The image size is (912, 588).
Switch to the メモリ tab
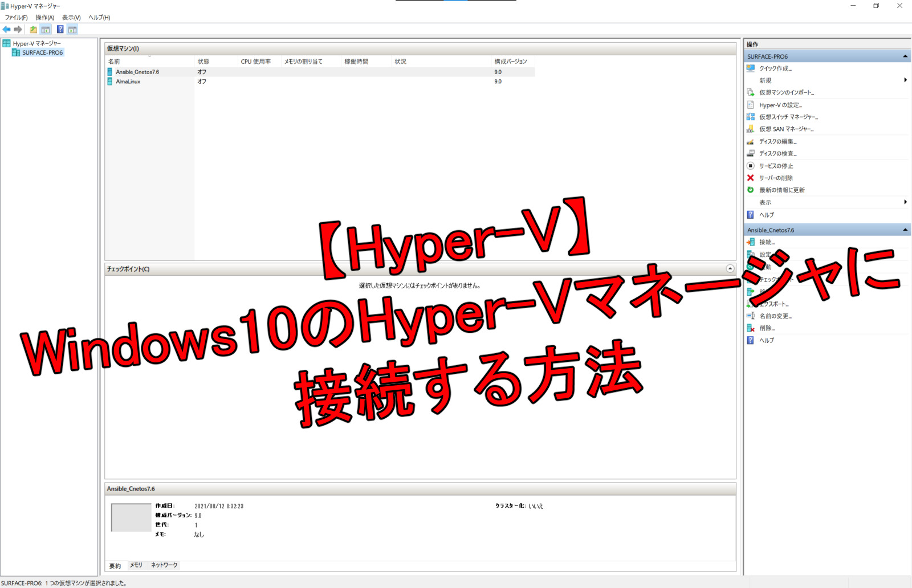(x=136, y=565)
